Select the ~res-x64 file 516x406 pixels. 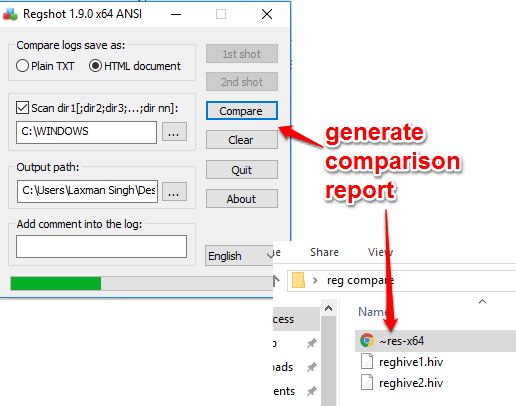click(x=435, y=341)
